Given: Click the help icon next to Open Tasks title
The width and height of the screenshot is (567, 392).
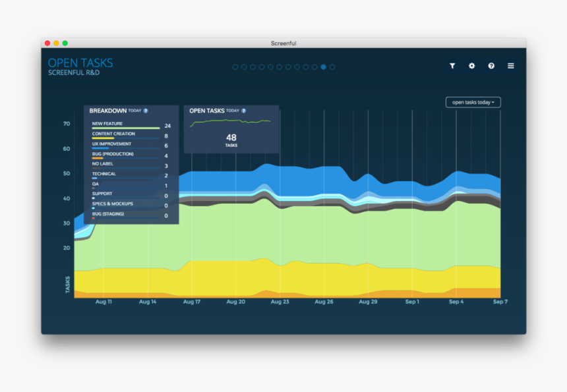Looking at the screenshot, I should tap(243, 111).
